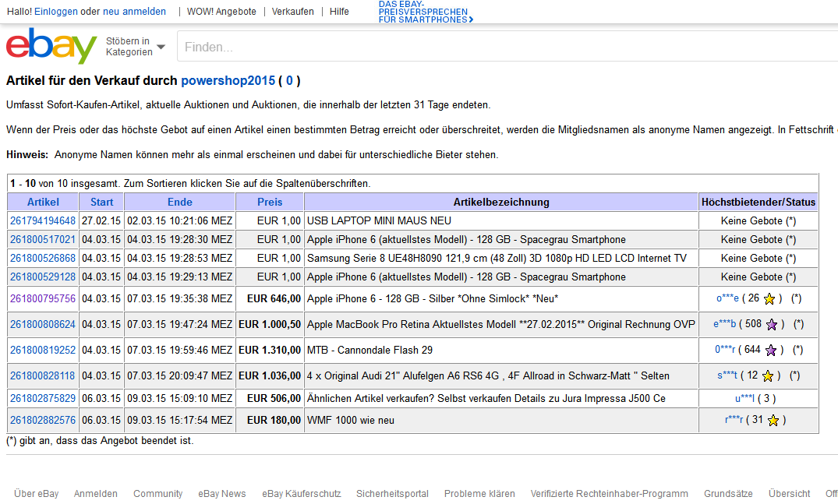Open article 261800828118

(43, 375)
